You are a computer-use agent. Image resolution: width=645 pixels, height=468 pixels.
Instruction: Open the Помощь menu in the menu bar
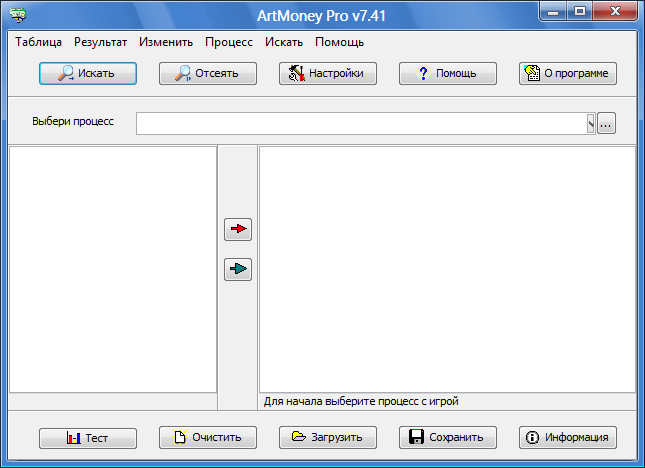(x=339, y=42)
